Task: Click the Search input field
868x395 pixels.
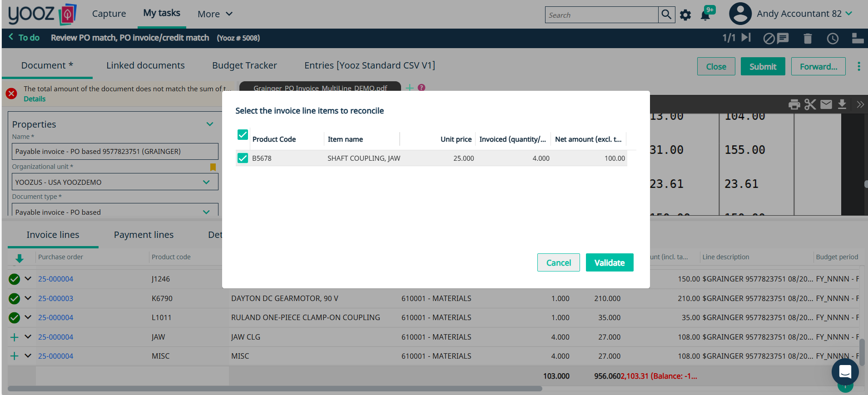Action: tap(601, 15)
